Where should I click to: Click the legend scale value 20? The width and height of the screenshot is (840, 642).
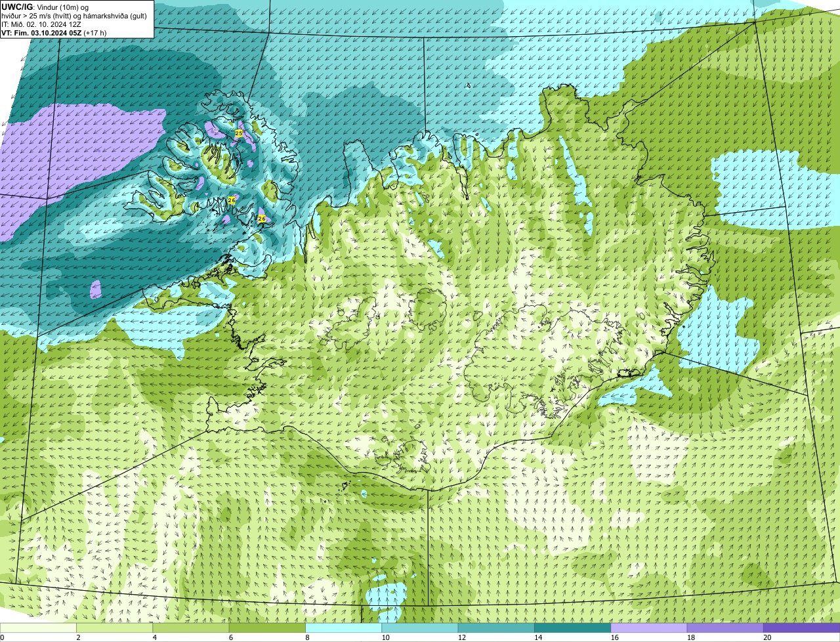(767, 637)
